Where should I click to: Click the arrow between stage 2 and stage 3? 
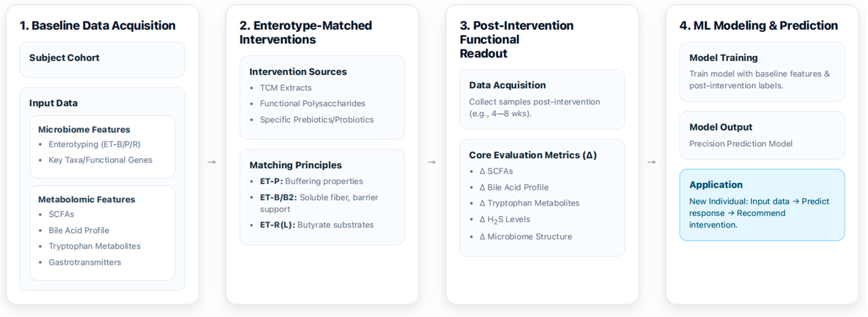pyautogui.click(x=432, y=162)
